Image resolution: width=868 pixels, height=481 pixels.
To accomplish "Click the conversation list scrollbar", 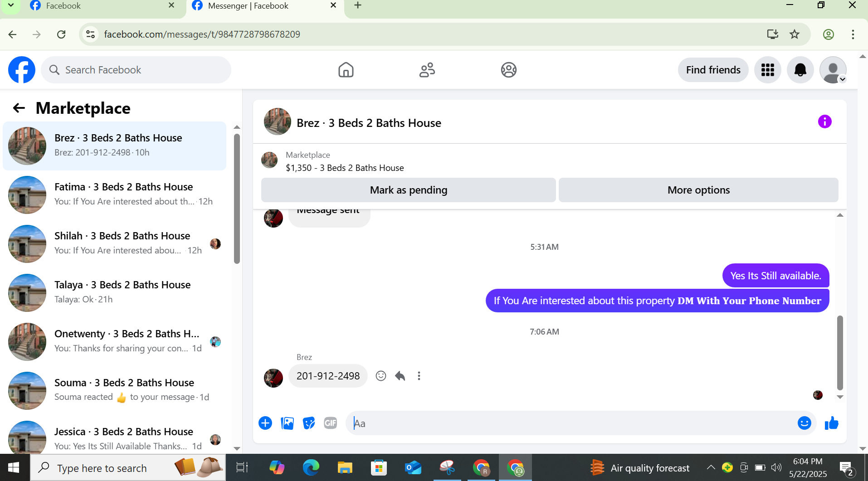I will click(237, 198).
